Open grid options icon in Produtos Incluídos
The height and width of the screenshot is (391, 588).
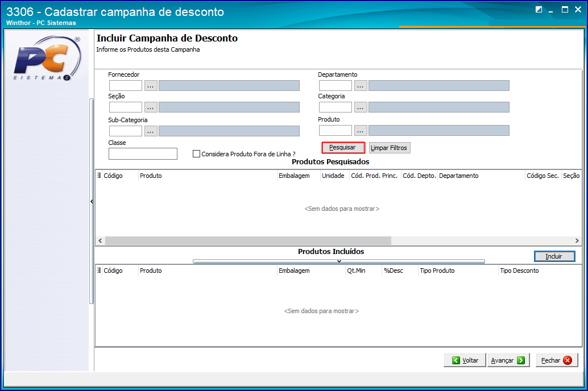click(x=99, y=271)
